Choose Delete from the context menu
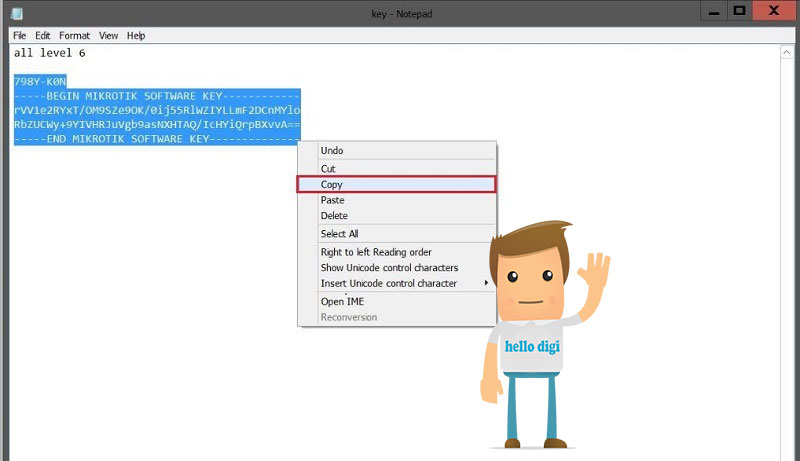 pyautogui.click(x=396, y=216)
